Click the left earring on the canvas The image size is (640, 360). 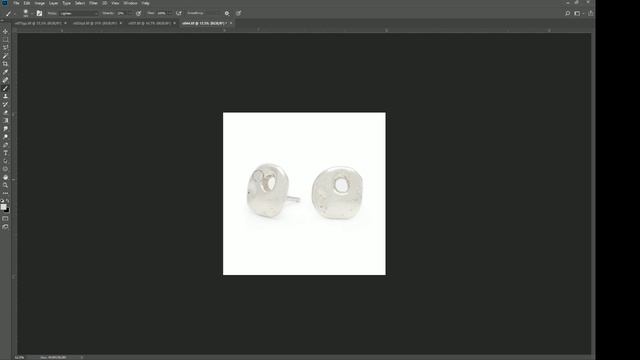click(268, 191)
